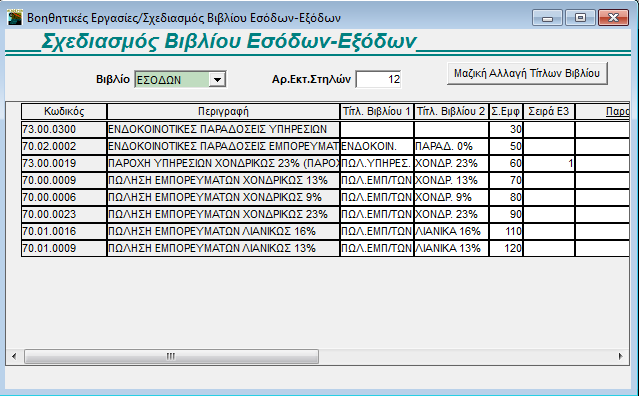Image resolution: width=639 pixels, height=396 pixels.
Task: Click the Τίτλ. Βιβλίου 2 column header
Action: point(451,111)
